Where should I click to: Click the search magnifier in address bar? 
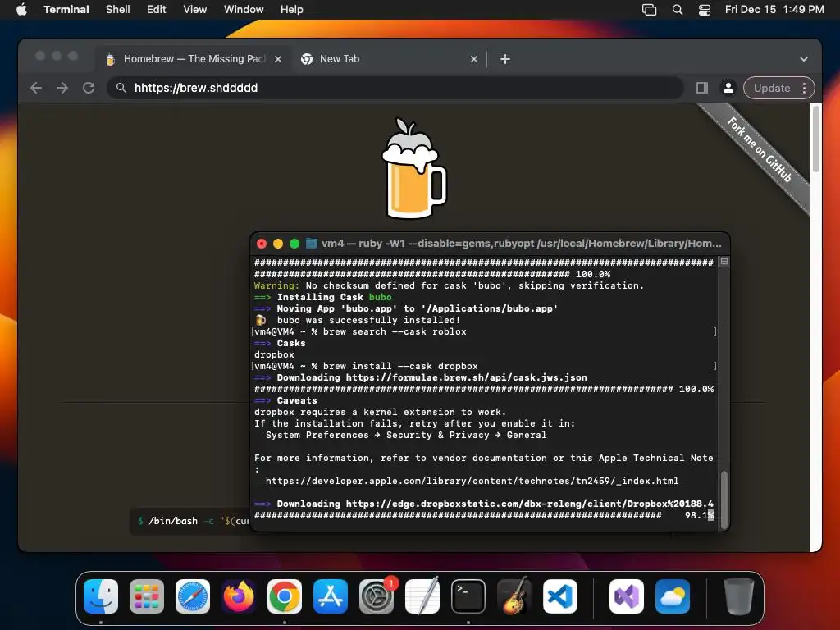click(121, 88)
